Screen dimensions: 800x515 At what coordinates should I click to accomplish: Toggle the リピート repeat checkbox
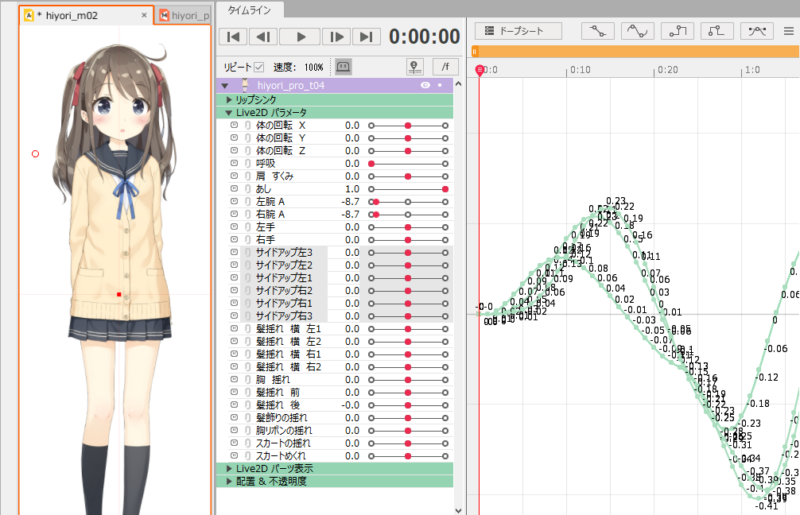[x=259, y=67]
